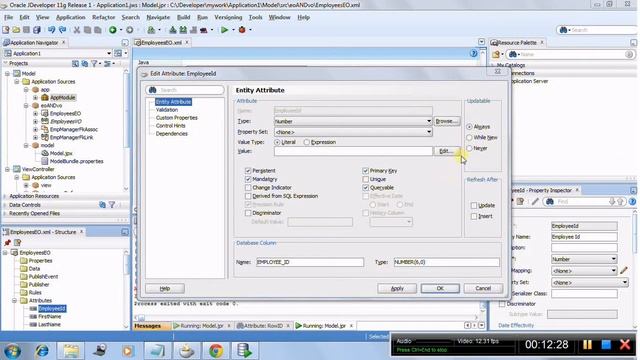
Task: Click the New toolbar icon
Action: tap(6, 30)
